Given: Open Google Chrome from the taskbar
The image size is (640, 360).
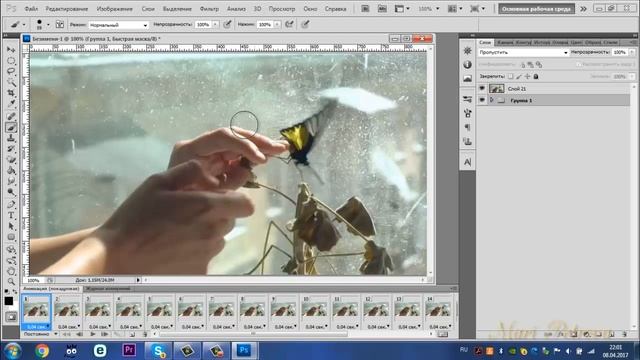Looking at the screenshot, I should [x=42, y=351].
